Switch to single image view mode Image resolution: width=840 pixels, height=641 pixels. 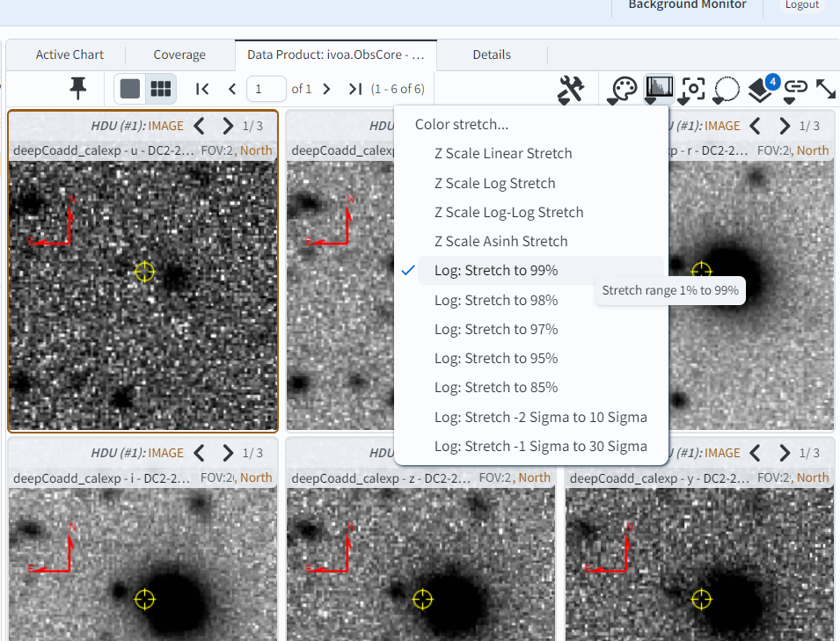(x=129, y=89)
